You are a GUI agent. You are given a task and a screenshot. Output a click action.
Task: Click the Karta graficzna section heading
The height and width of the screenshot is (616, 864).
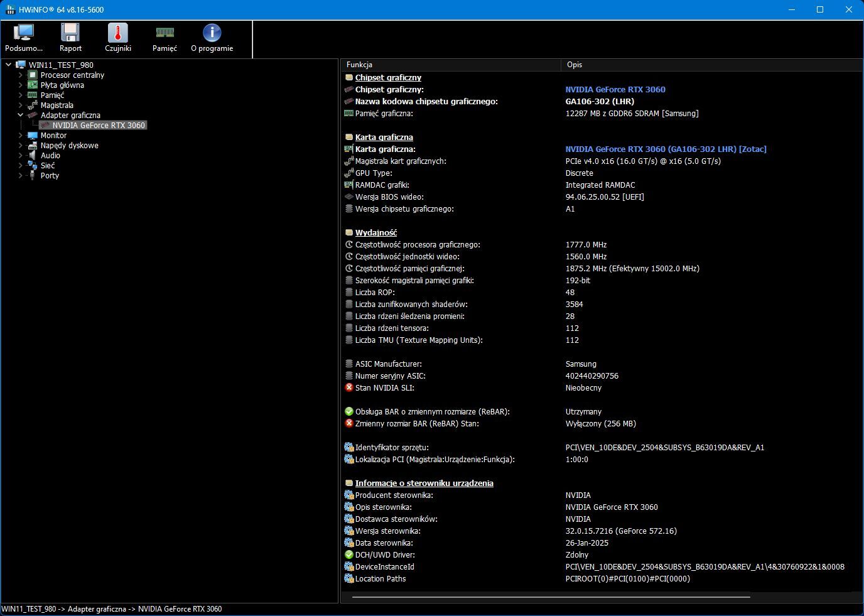click(x=384, y=137)
